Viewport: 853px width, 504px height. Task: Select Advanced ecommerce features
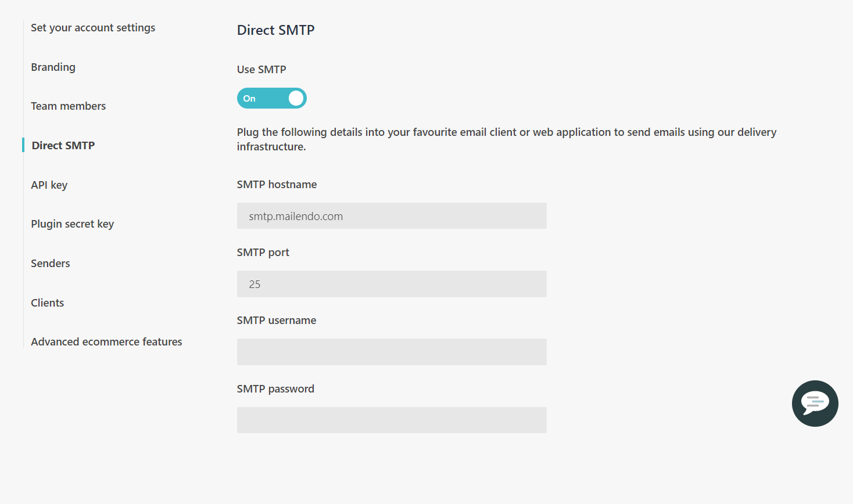click(x=106, y=341)
